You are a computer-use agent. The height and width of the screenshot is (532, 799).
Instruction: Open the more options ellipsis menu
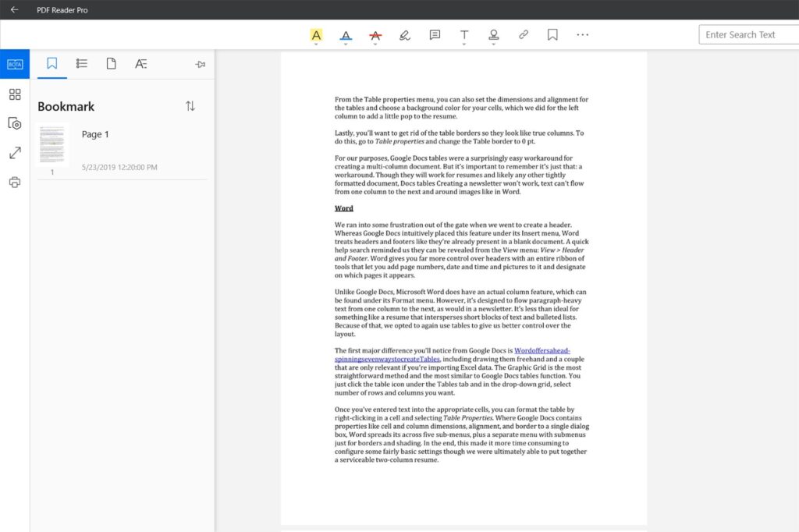pos(582,34)
